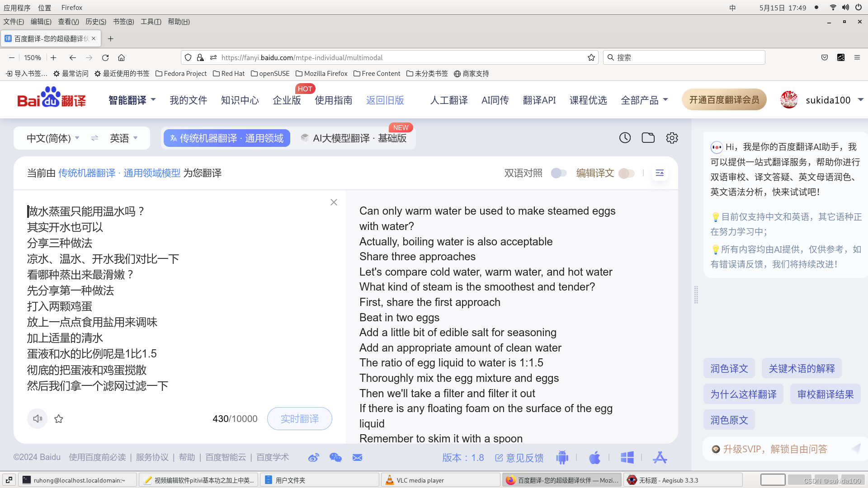Screen dimensions: 868x488
Task: Toggle 双语对照 bilingual comparison switch
Action: click(x=559, y=173)
